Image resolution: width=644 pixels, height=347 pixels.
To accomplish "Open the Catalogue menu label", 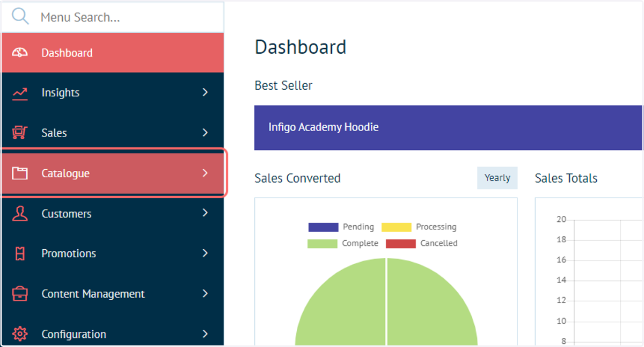I will tap(65, 173).
